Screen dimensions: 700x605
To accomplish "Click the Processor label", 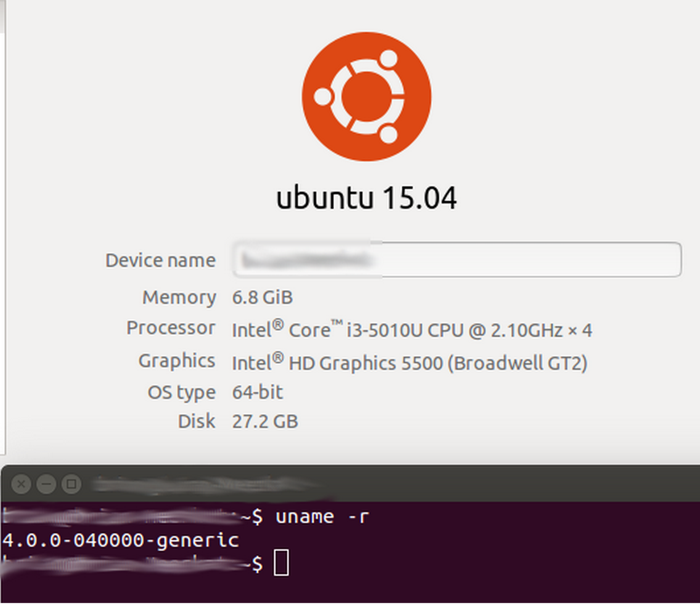I will [x=171, y=328].
